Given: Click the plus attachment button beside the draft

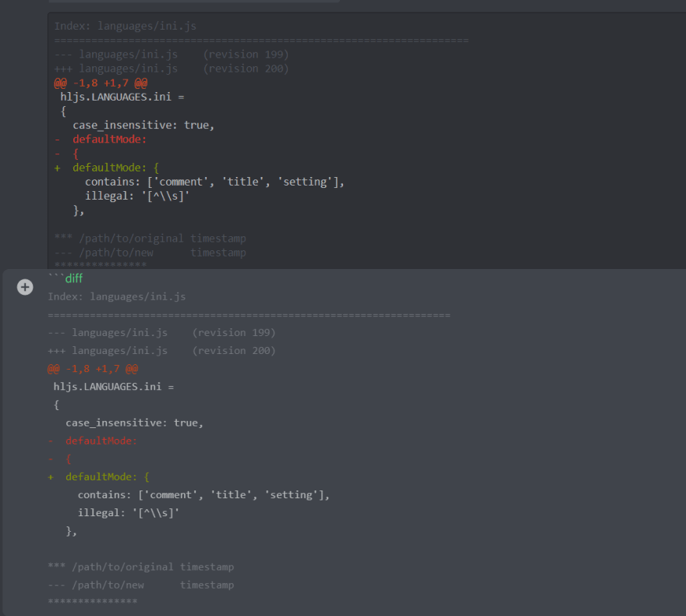Looking at the screenshot, I should click(25, 287).
